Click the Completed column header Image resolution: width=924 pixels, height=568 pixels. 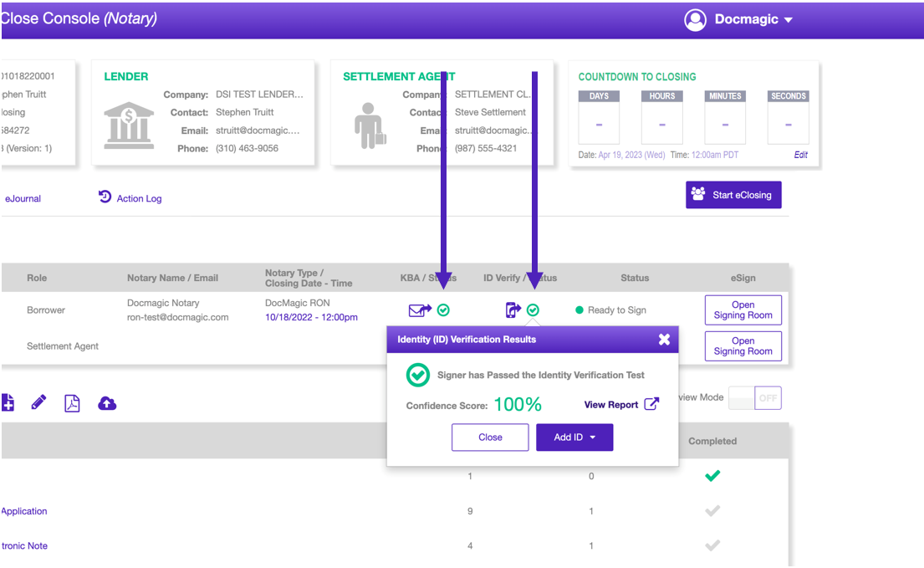click(x=712, y=442)
